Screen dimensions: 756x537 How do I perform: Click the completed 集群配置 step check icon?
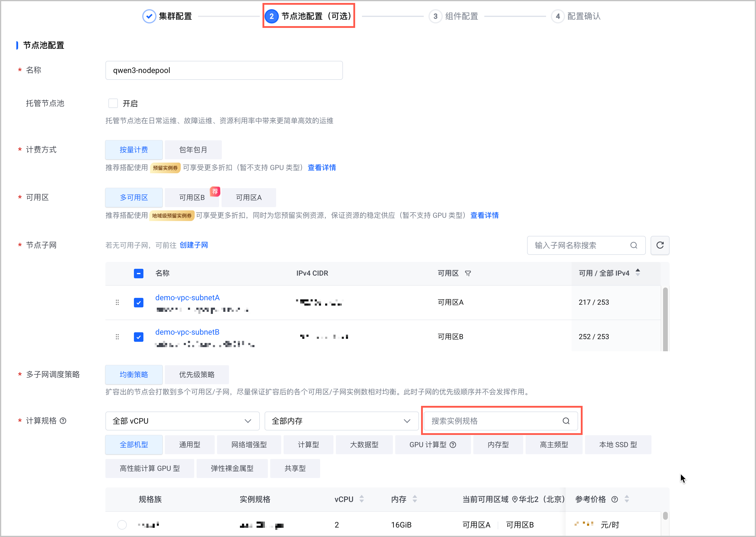point(149,16)
